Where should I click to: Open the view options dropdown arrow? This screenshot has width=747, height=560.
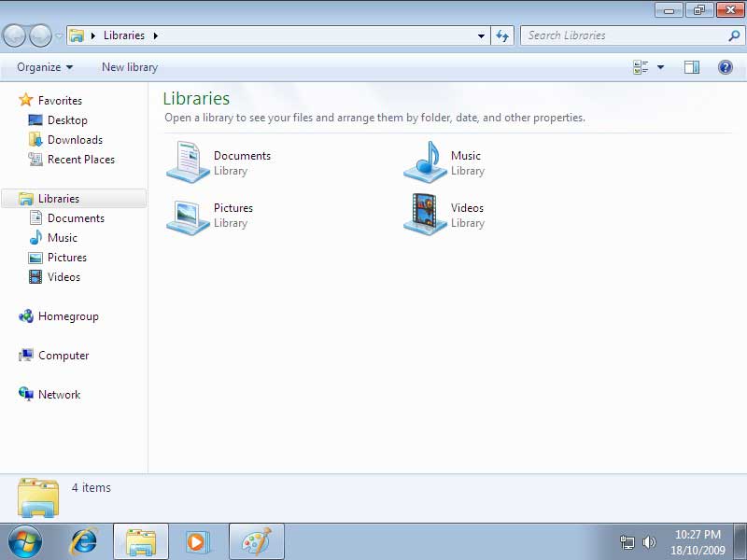tap(661, 67)
